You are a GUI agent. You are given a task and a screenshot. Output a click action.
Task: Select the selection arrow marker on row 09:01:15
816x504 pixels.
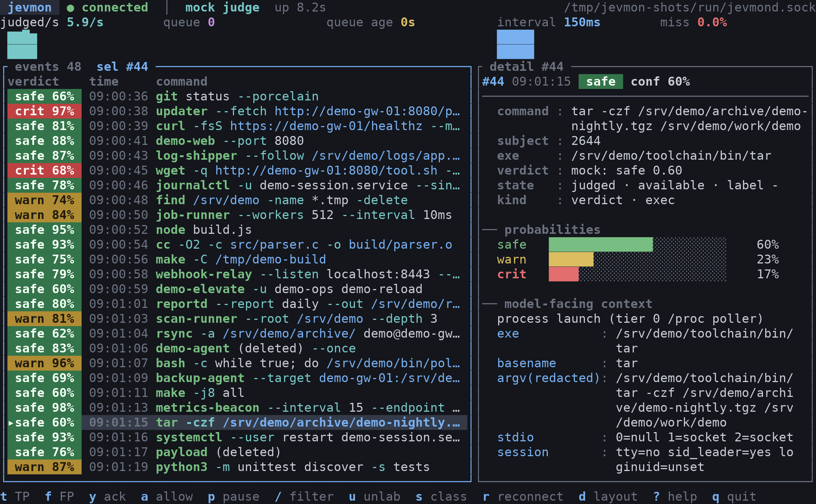[11, 422]
